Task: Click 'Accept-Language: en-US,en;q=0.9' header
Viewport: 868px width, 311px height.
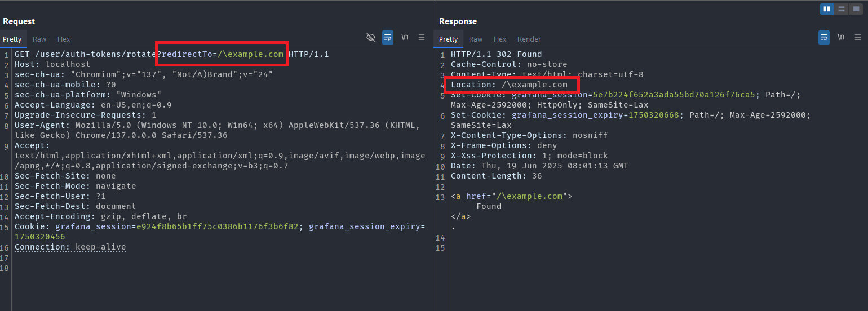Action: 93,105
